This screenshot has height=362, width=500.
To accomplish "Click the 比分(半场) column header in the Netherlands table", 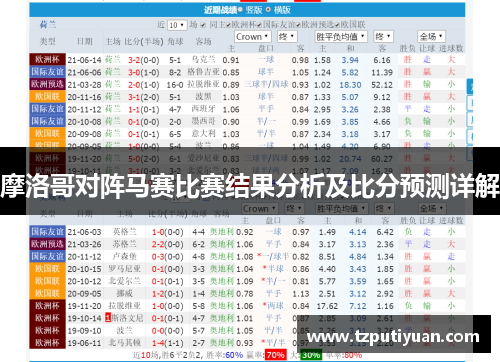I will coord(144,41).
